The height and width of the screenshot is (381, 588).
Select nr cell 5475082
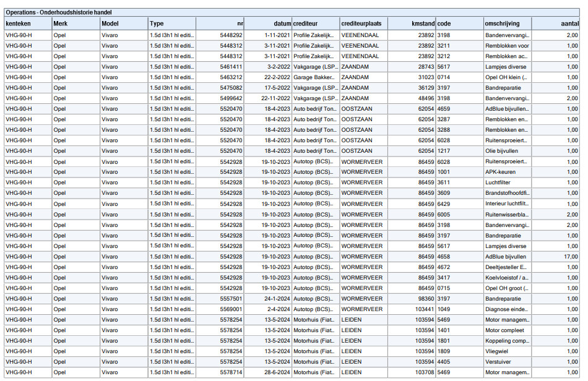tap(220, 88)
